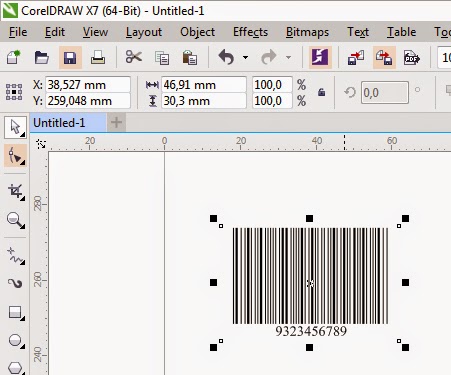Open the undo history dropdown arrow
Viewport: 451px width, 375px height.
click(x=245, y=57)
